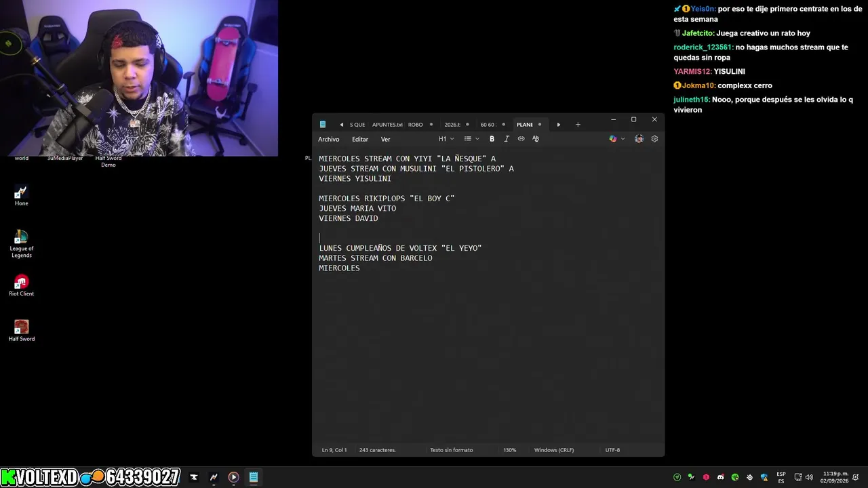Click the line MARTES STREAM CON BARCELO

click(376, 258)
